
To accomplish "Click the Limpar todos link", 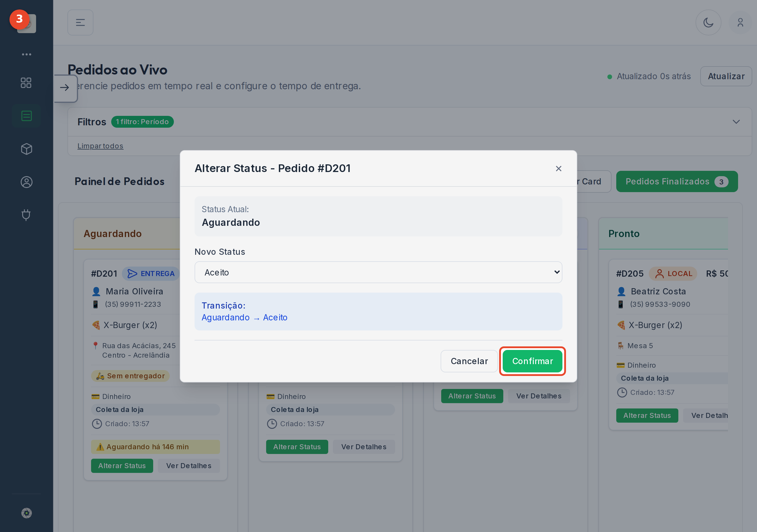I will pyautogui.click(x=100, y=146).
